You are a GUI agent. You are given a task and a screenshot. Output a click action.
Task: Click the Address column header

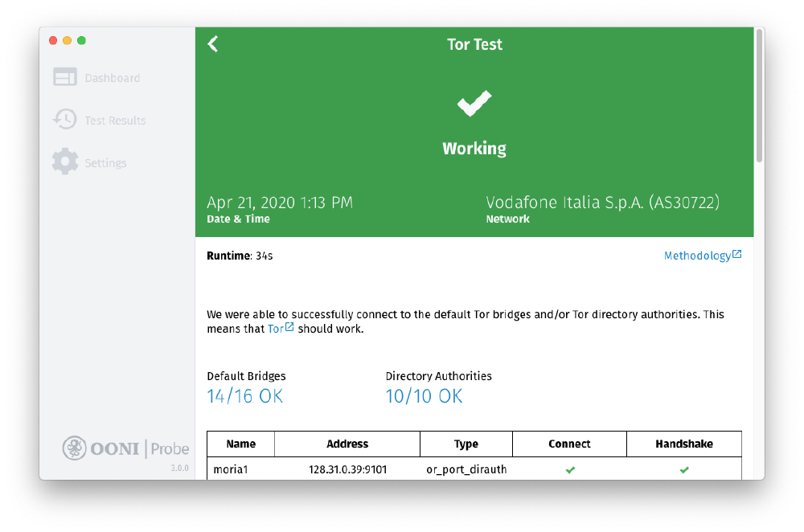[x=347, y=443]
